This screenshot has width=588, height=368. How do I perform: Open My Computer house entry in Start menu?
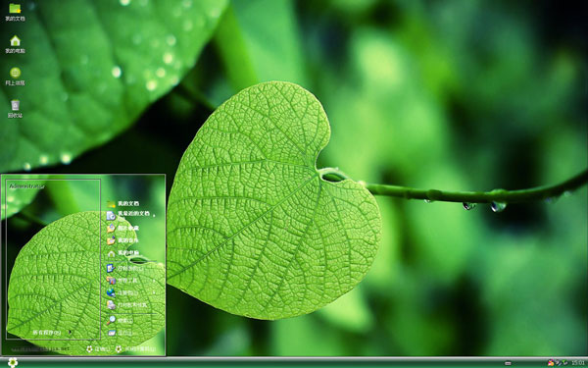(123, 253)
